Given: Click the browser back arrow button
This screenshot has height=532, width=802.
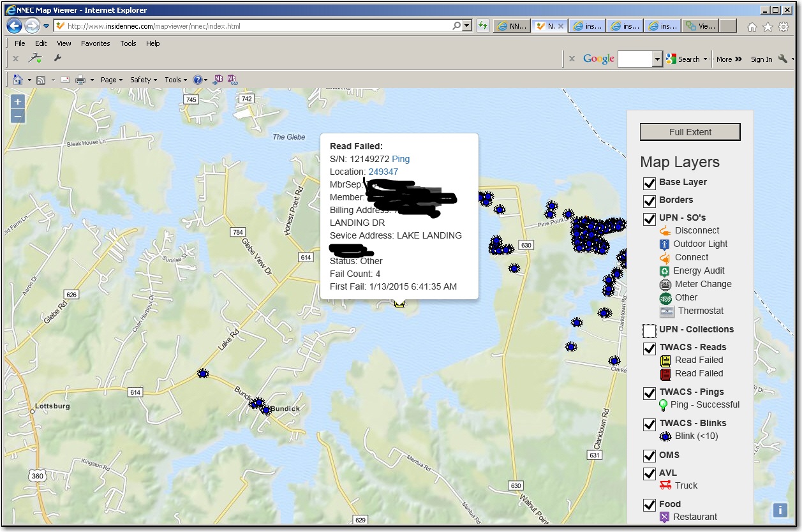Looking at the screenshot, I should point(14,26).
